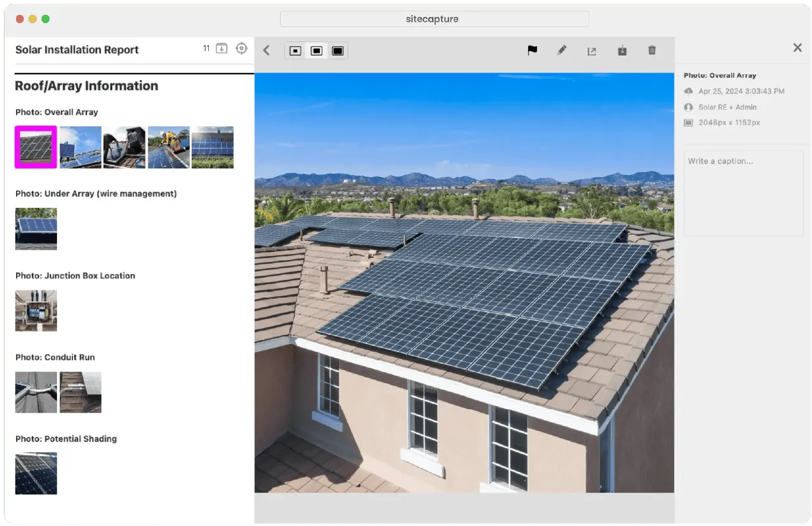Open the second Overall Array thumbnail
This screenshot has width=812, height=526.
[x=81, y=147]
